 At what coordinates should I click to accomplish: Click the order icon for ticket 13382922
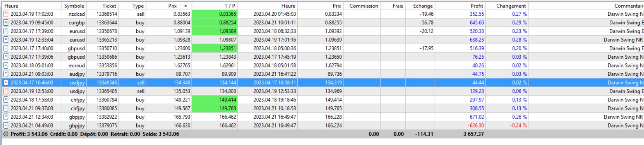click(x=6, y=117)
